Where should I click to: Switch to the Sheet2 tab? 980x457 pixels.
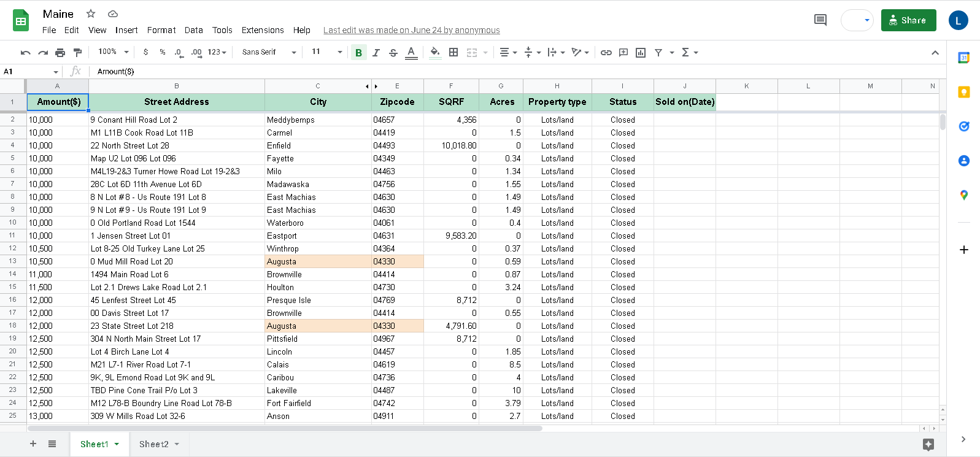(153, 444)
